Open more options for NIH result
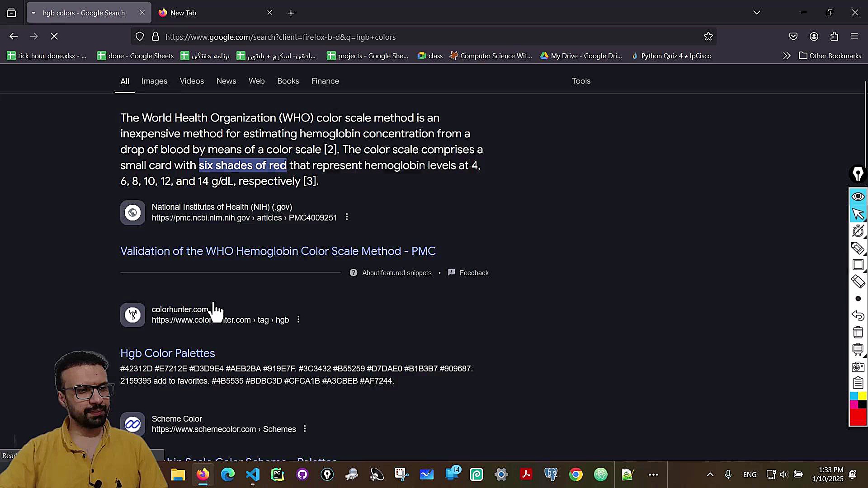This screenshot has height=488, width=868. point(347,217)
